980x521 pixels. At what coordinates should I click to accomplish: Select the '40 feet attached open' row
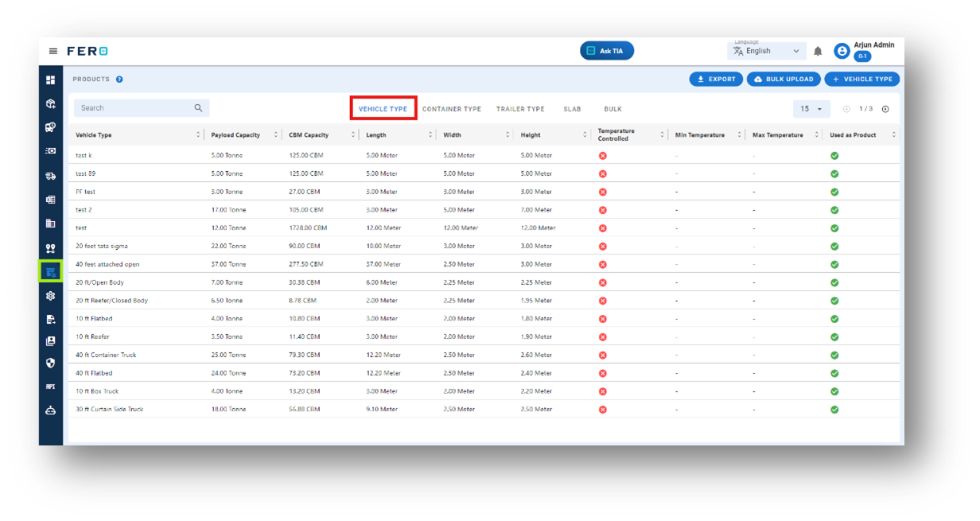click(484, 264)
